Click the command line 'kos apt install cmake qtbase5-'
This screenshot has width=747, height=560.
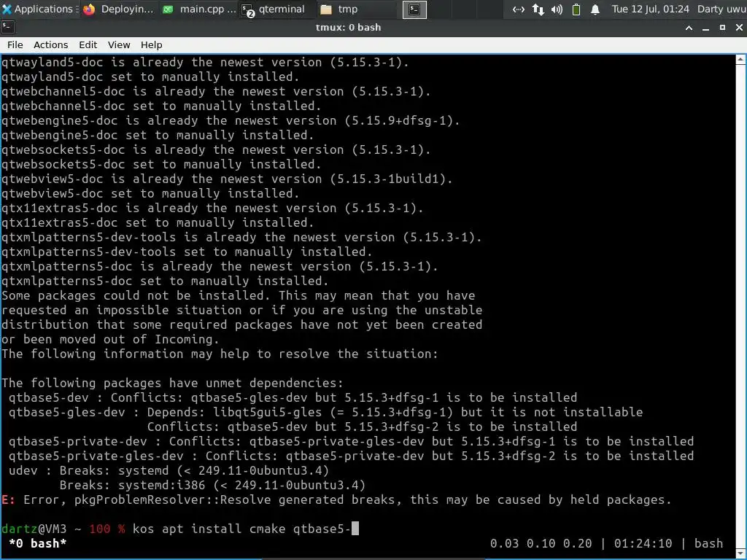[241, 529]
